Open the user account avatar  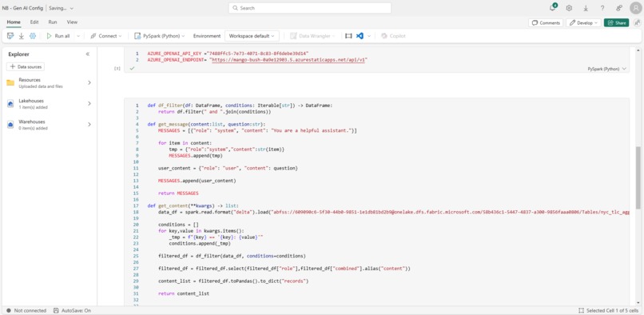tap(635, 8)
